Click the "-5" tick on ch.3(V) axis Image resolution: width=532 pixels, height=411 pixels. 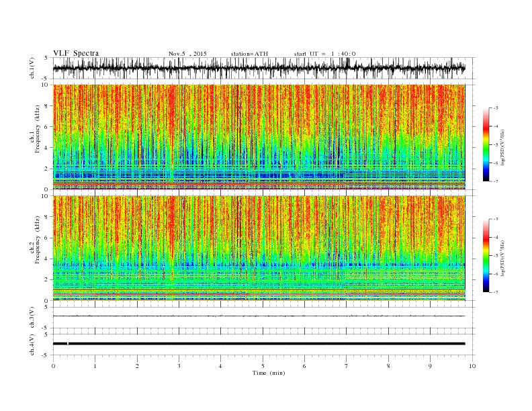coord(46,328)
